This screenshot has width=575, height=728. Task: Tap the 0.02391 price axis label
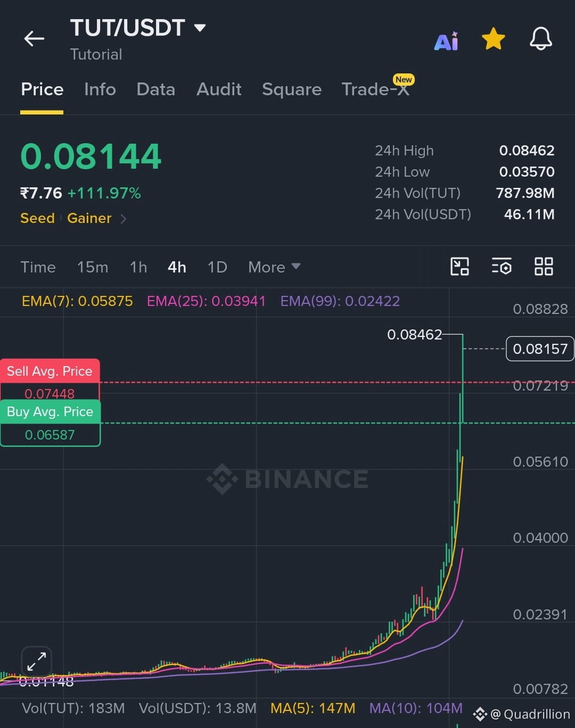(540, 615)
